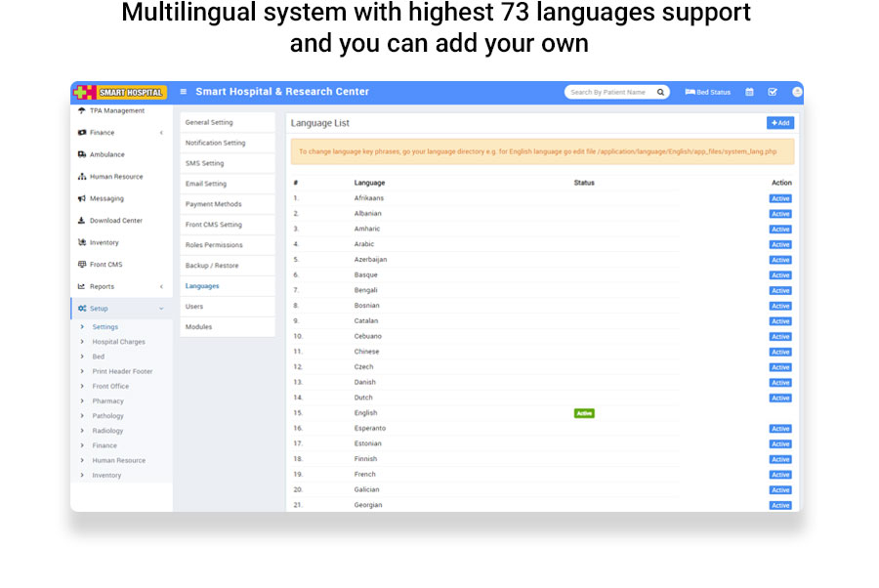Activate the Chinese language

click(780, 352)
